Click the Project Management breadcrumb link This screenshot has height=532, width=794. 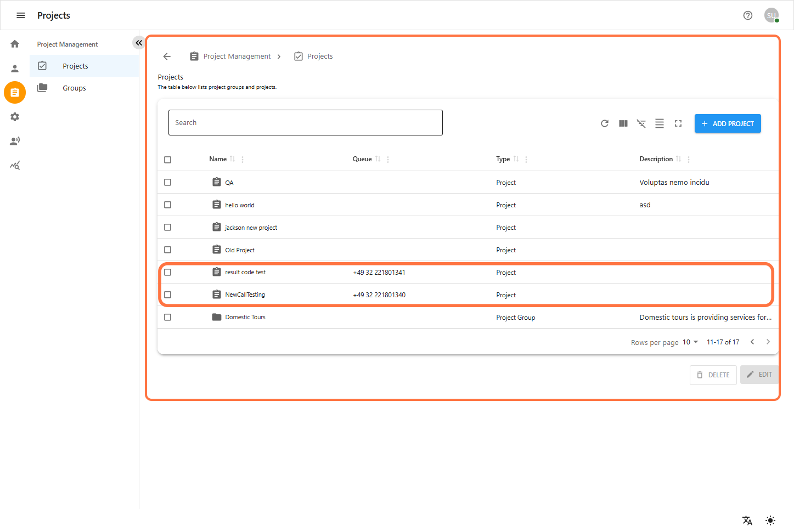[x=236, y=56]
